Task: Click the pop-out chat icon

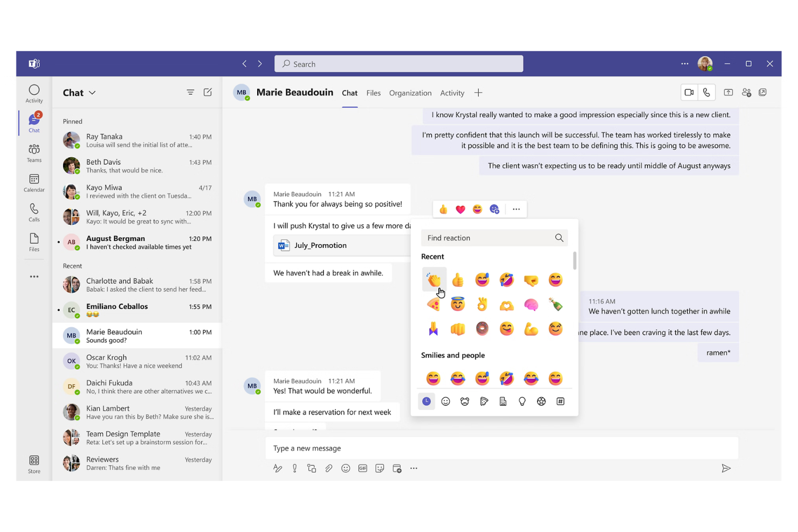Action: (763, 92)
